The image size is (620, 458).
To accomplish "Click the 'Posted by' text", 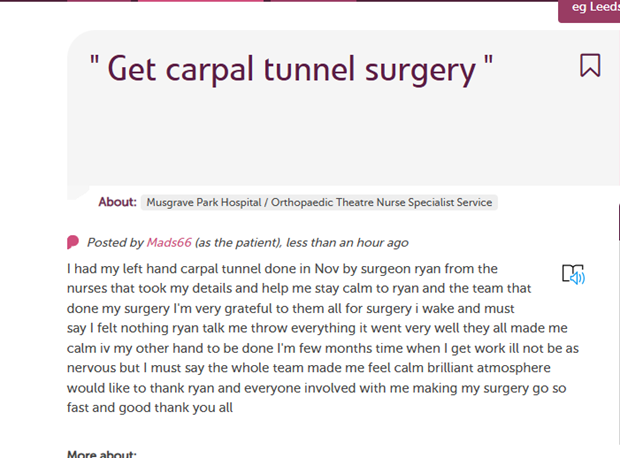I will [x=114, y=242].
